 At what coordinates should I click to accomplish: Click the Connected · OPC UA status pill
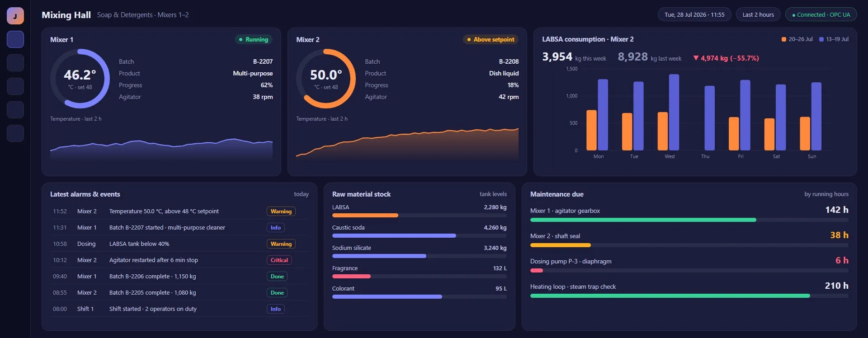pos(821,14)
